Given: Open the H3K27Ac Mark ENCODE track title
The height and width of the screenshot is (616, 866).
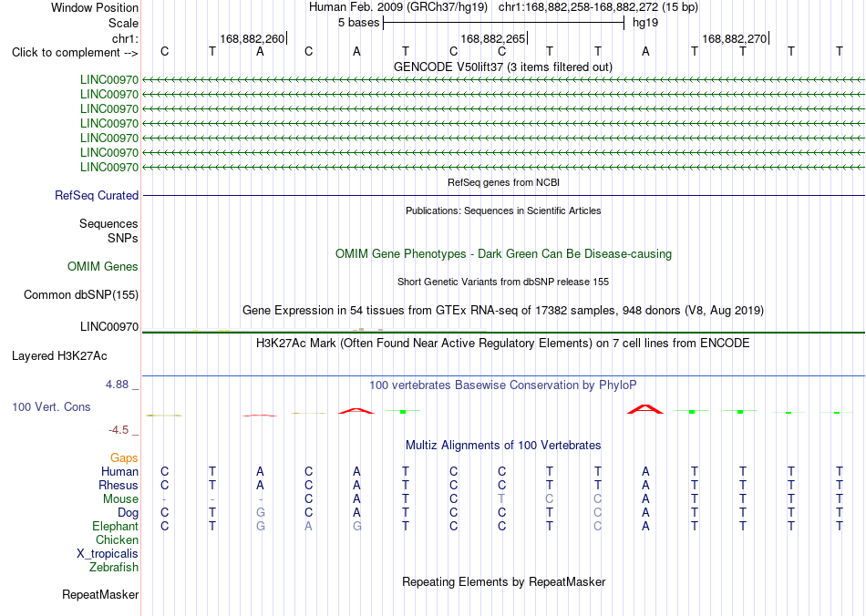Looking at the screenshot, I should click(503, 344).
